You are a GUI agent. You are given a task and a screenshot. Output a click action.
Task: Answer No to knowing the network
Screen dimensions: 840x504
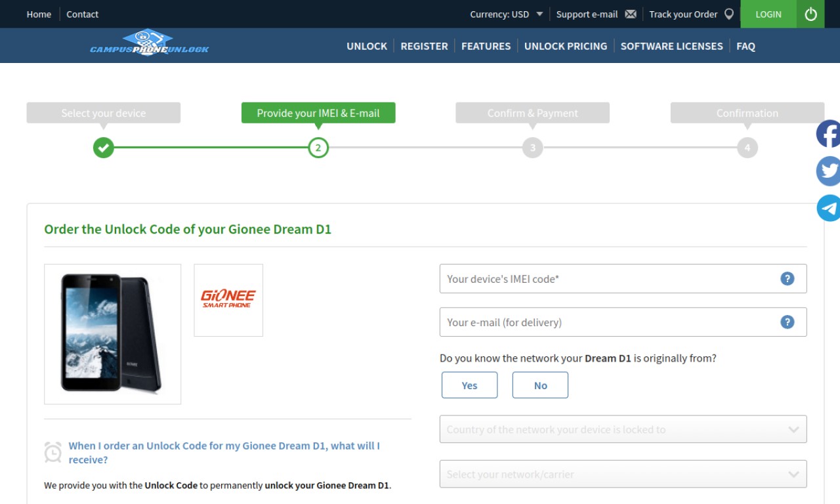pos(540,385)
